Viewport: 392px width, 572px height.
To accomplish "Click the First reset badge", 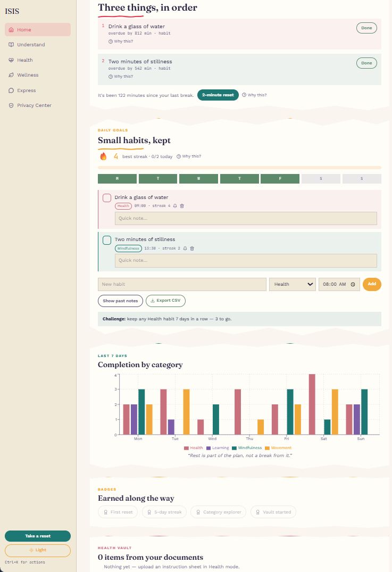I will [118, 512].
